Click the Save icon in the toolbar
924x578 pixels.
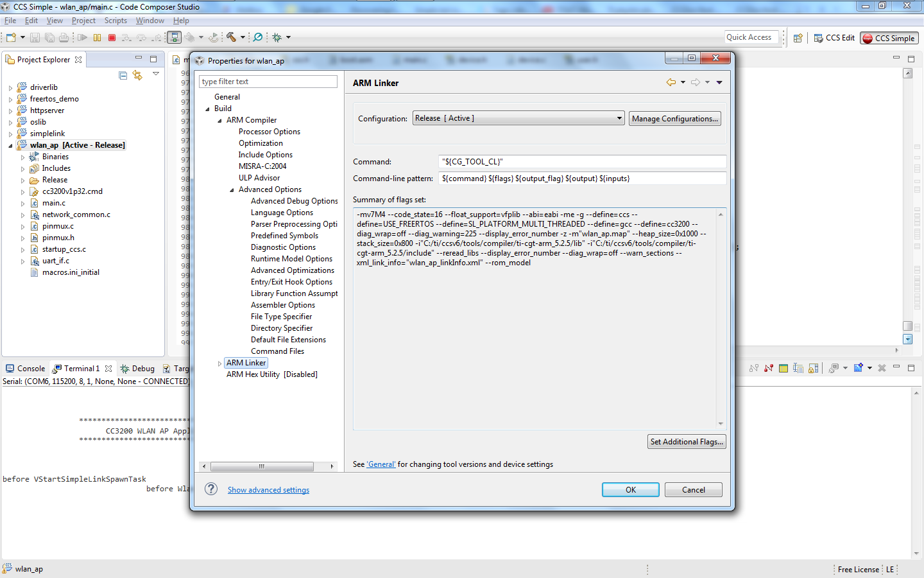coord(35,37)
